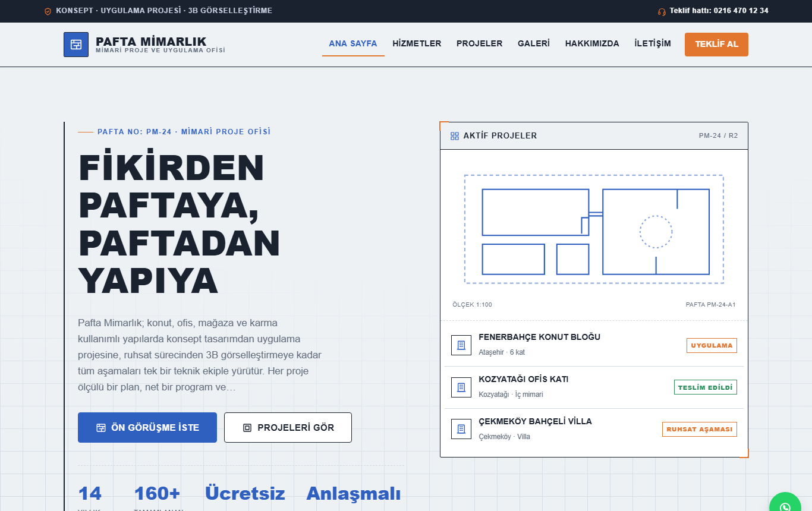The width and height of the screenshot is (812, 511).
Task: Open the İletişim menu item
Action: (653, 44)
